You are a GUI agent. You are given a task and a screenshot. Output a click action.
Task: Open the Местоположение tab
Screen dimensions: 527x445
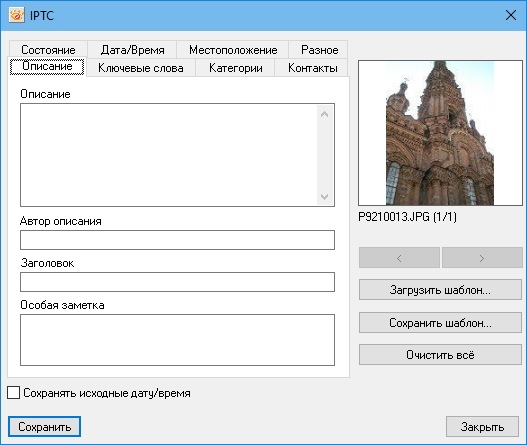point(233,49)
